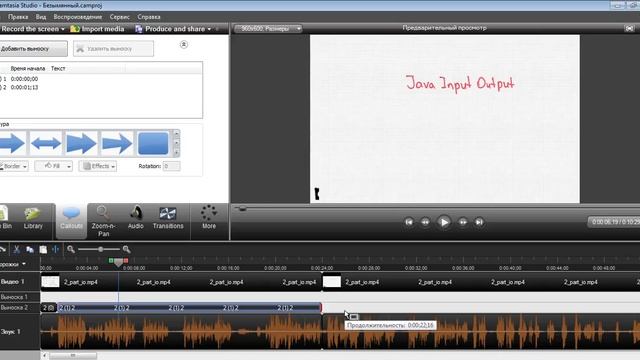Image resolution: width=640 pixels, height=360 pixels.
Task: Open the Справка menu
Action: click(x=149, y=17)
